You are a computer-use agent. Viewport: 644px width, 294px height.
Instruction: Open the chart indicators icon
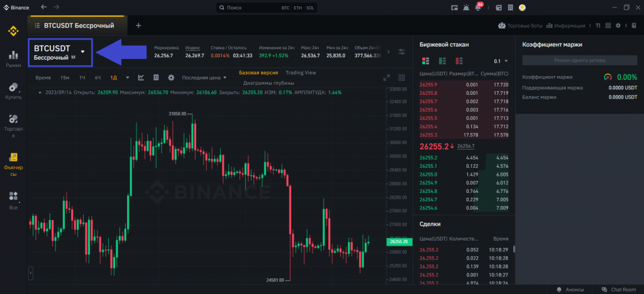pos(141,77)
